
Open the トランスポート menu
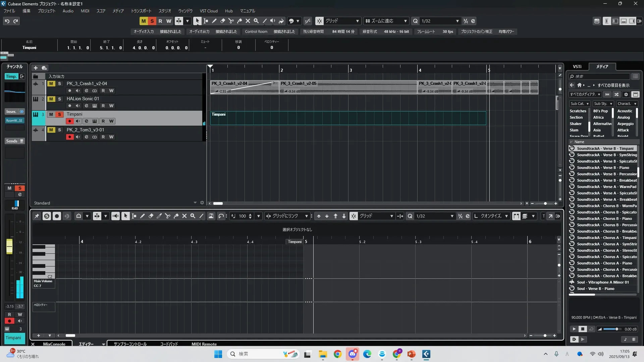141,11
